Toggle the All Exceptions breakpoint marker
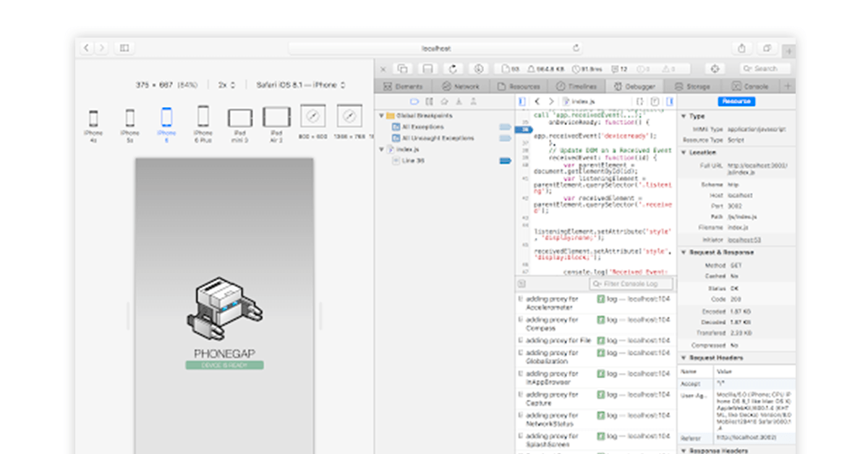The width and height of the screenshot is (868, 454). pyautogui.click(x=505, y=127)
